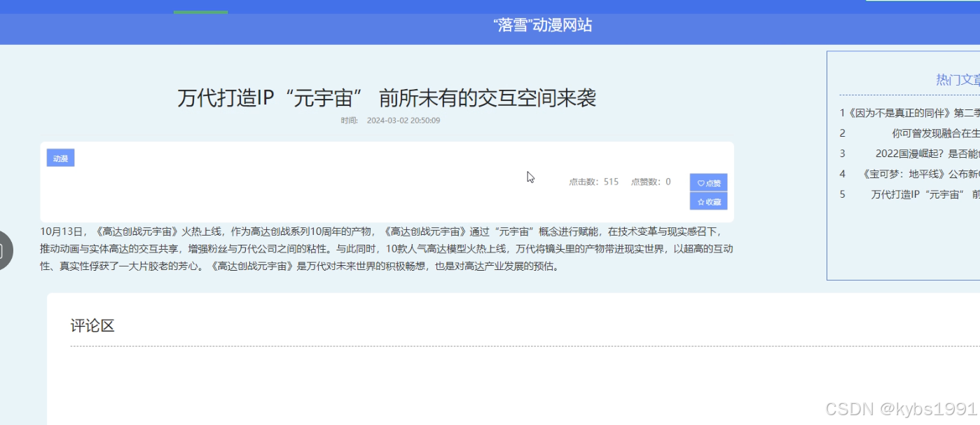Click the article headline 万代打造IP"元宇宙"
Image resolution: width=980 pixels, height=425 pixels.
point(387,98)
